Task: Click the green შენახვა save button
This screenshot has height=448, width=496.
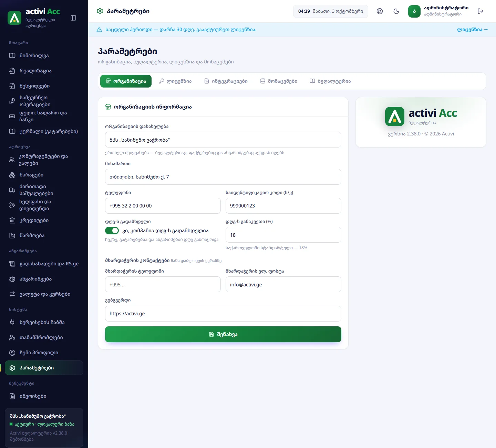Action: click(223, 334)
